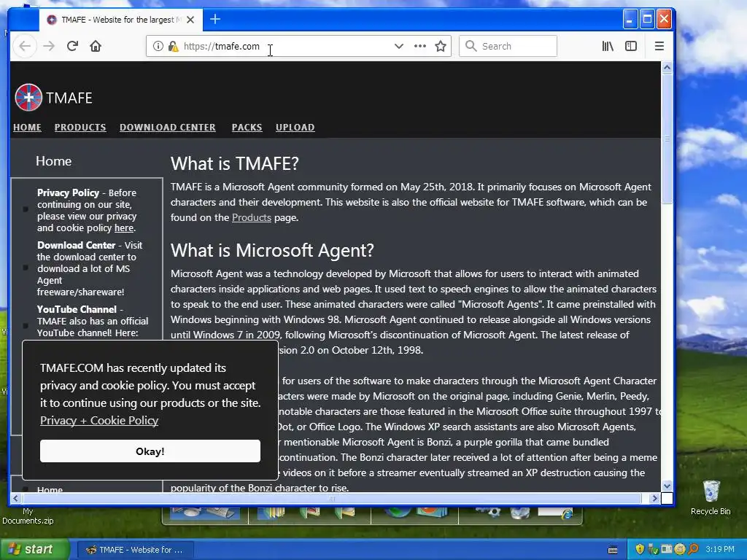Toggle the sidebars icon in toolbar
The image size is (747, 560).
coord(631,46)
